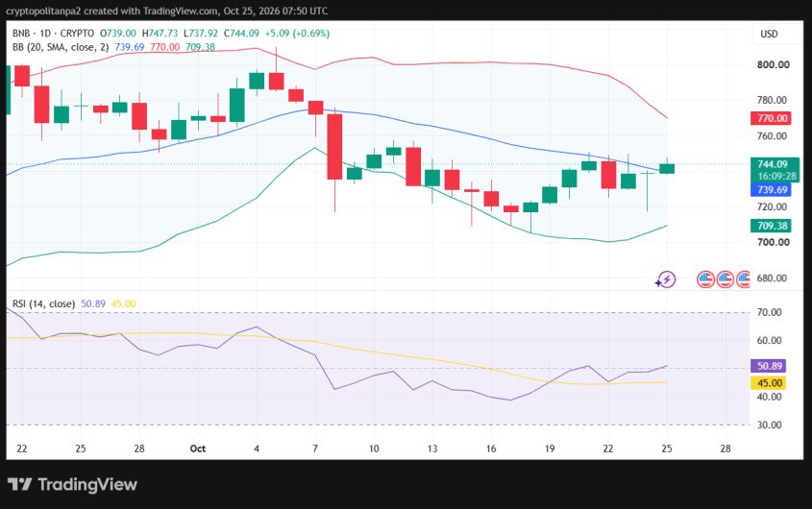Click the 28 date label after 25
812x509 pixels.
pyautogui.click(x=726, y=448)
